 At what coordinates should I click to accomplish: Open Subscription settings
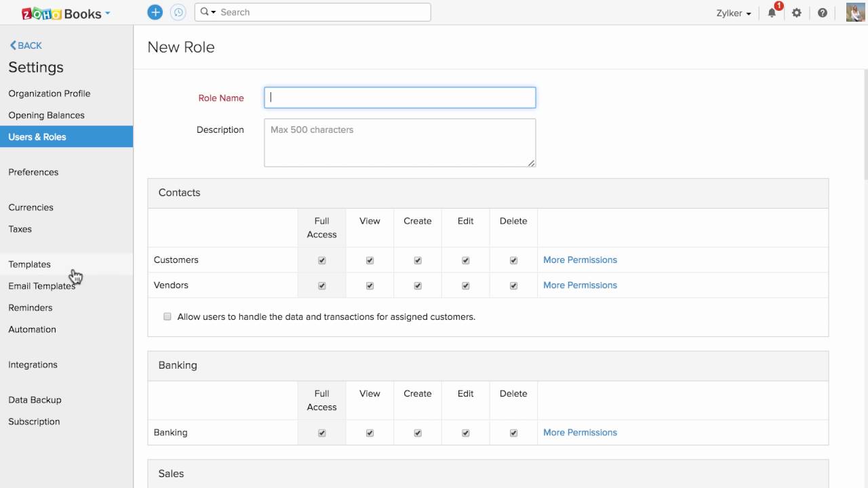(35, 422)
